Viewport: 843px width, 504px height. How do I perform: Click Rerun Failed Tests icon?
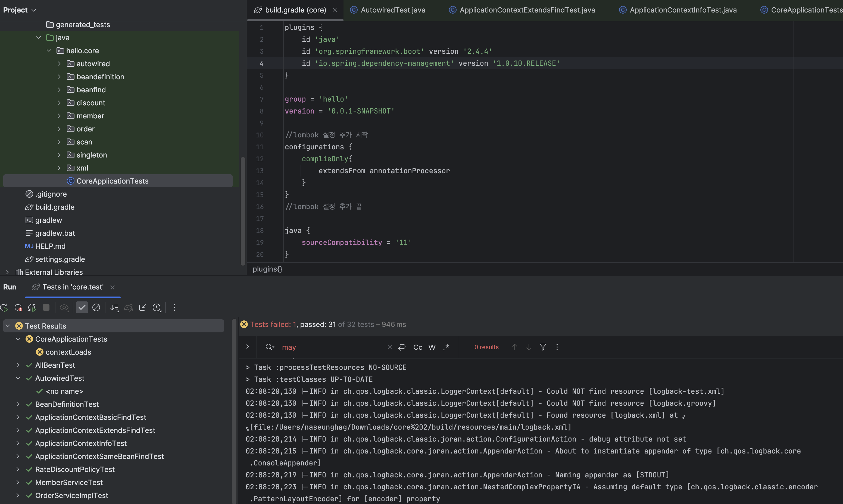(18, 308)
